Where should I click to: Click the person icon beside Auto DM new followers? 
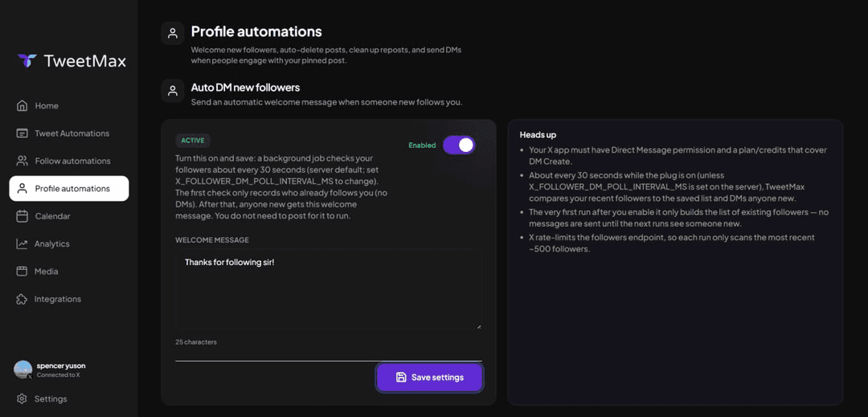(173, 91)
